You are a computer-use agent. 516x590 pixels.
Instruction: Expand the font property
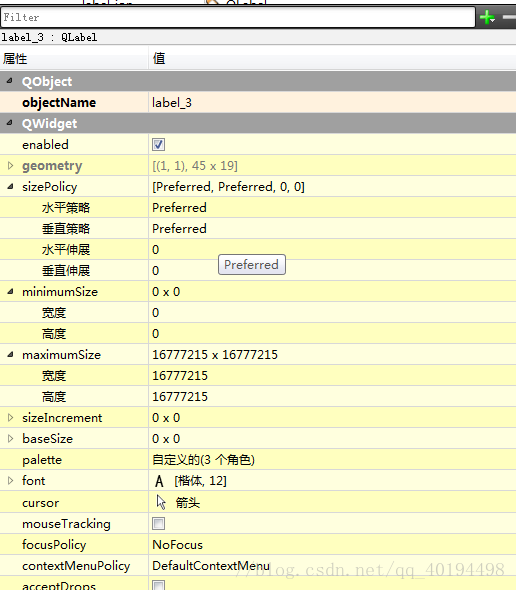[x=11, y=481]
